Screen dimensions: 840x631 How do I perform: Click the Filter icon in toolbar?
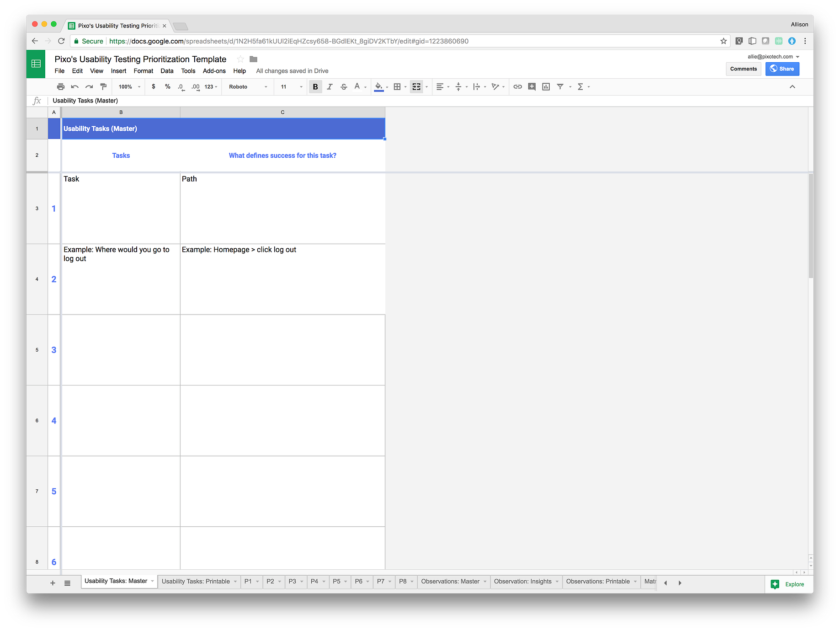(561, 86)
